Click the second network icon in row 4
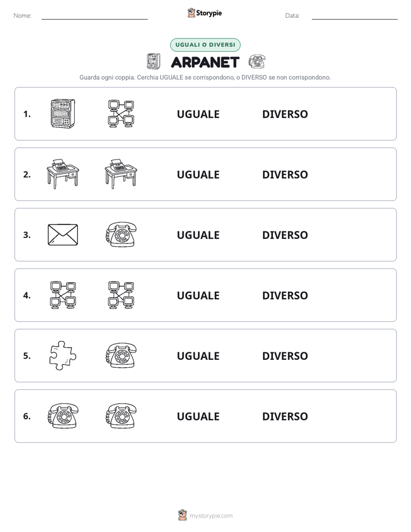Viewport: 411px width, 532px height. [x=121, y=295]
